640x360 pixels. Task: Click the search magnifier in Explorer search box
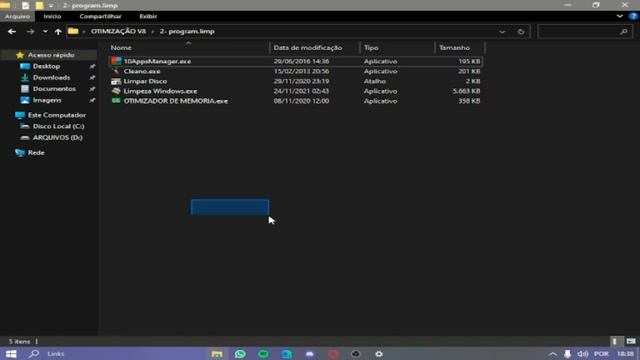(623, 31)
